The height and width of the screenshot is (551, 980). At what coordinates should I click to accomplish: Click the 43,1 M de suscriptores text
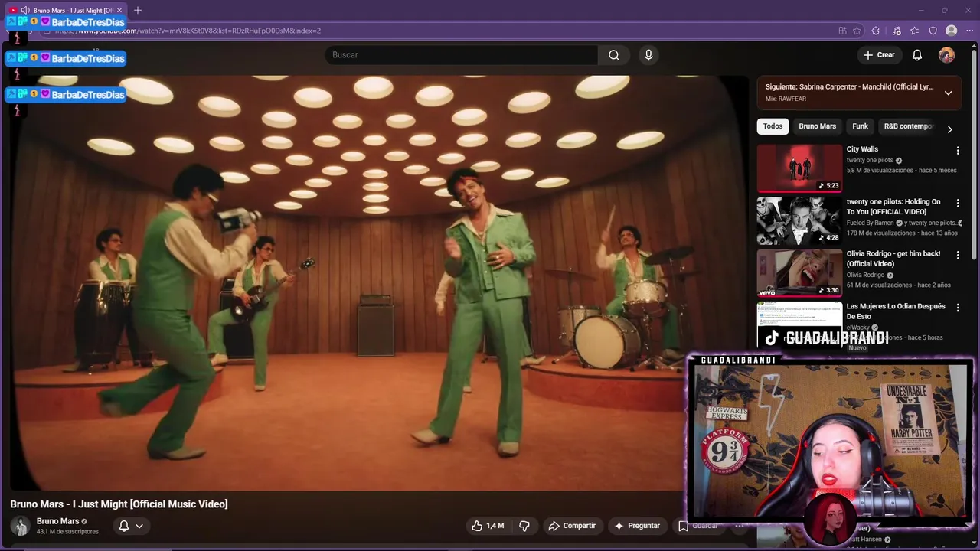[x=67, y=531]
